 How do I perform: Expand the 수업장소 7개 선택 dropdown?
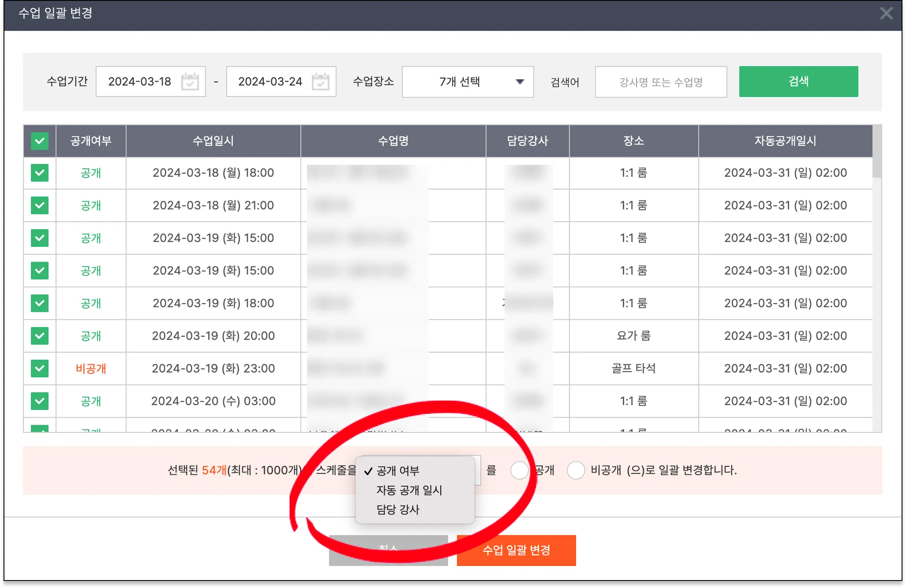click(468, 82)
